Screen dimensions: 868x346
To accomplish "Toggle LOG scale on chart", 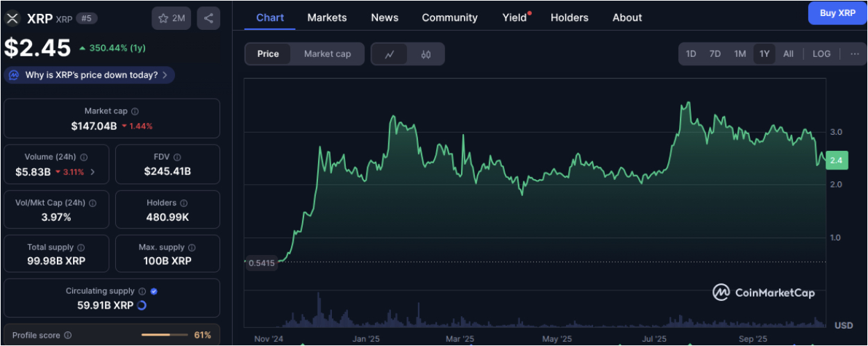I will pyautogui.click(x=821, y=53).
